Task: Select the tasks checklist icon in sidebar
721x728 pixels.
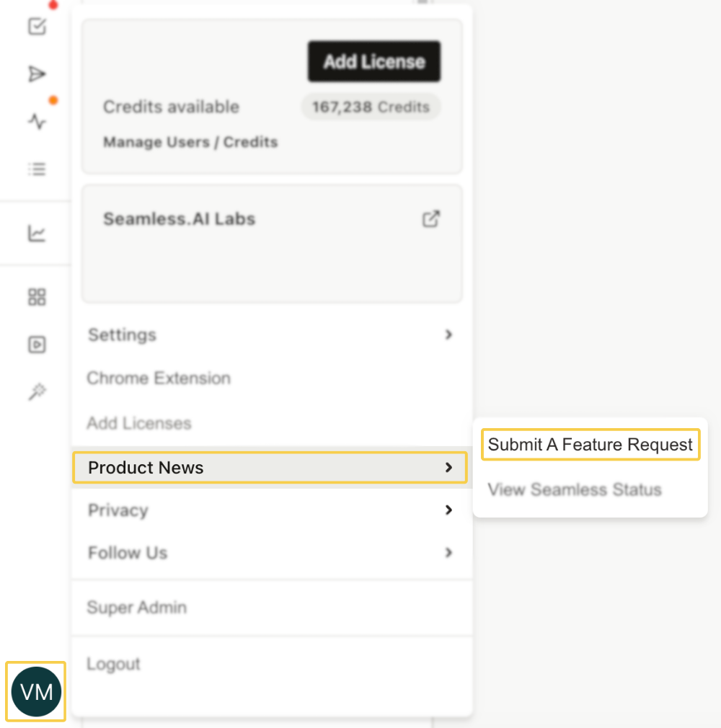Action: [36, 27]
